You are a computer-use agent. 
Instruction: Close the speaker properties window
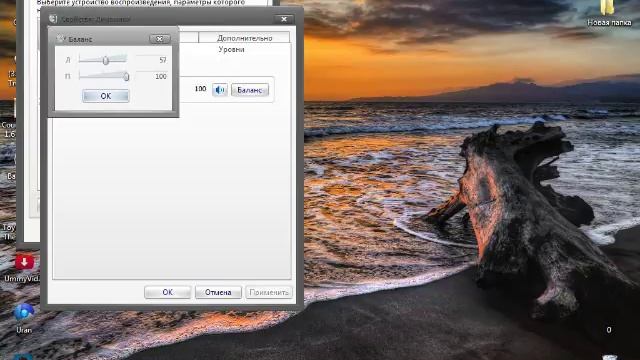pyautogui.click(x=284, y=19)
